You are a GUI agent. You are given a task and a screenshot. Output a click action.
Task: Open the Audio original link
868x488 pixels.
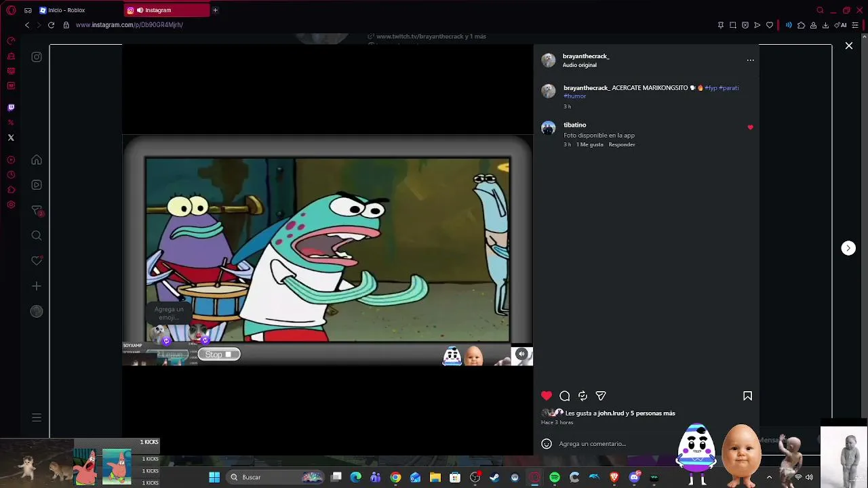tap(579, 65)
